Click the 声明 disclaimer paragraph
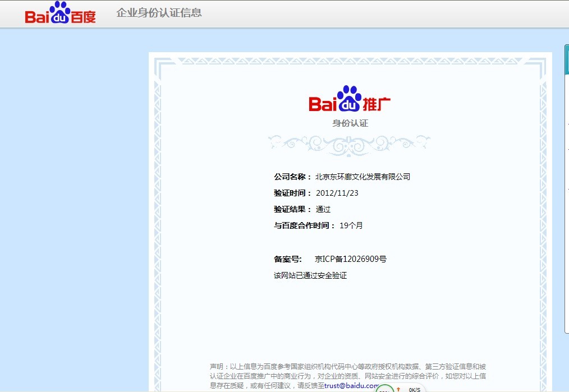 [x=348, y=376]
